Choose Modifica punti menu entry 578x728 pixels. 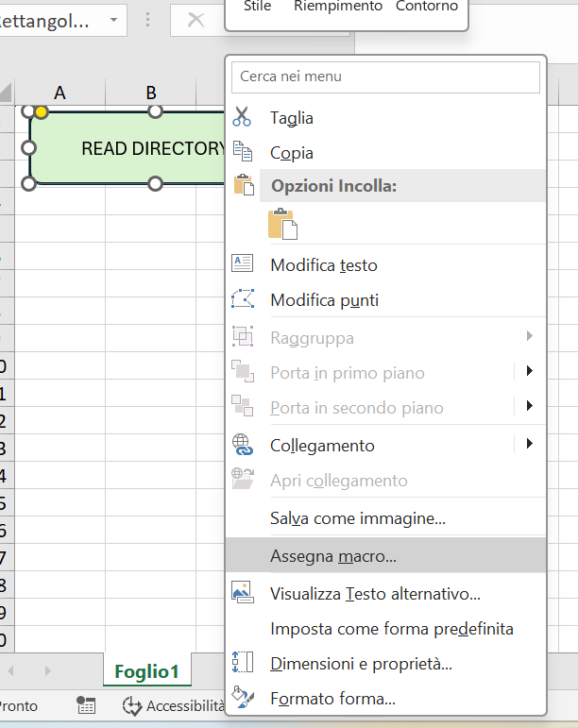coord(385,300)
